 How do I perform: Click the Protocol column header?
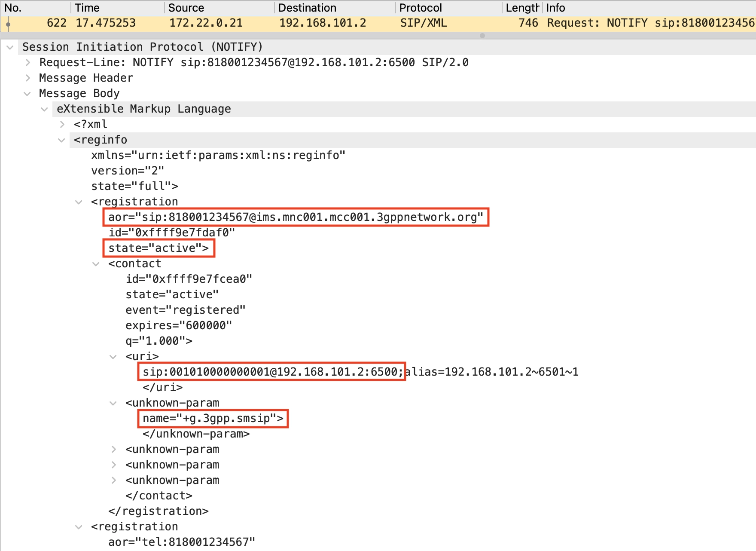click(420, 8)
